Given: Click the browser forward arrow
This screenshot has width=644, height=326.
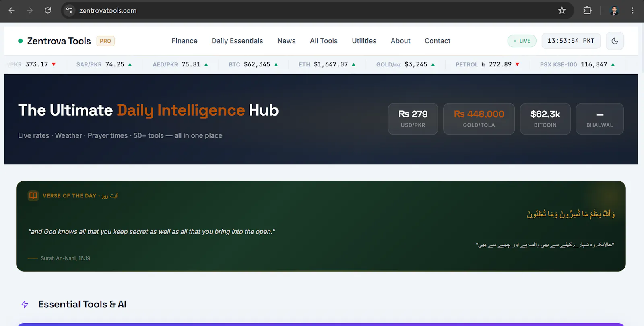Looking at the screenshot, I should coord(29,10).
